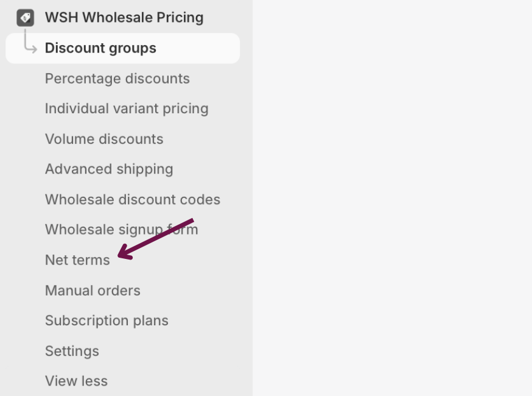Go to Individual variant pricing
This screenshot has width=532, height=396.
pos(127,108)
